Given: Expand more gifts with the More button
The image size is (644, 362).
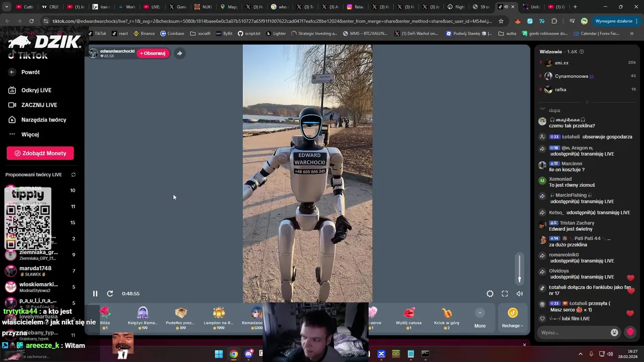Looking at the screenshot, I should point(480,318).
